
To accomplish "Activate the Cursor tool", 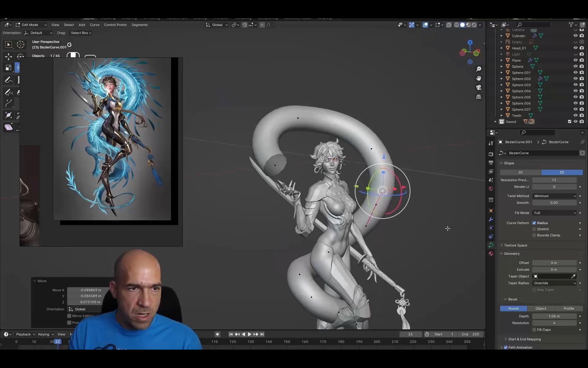I will [20, 44].
